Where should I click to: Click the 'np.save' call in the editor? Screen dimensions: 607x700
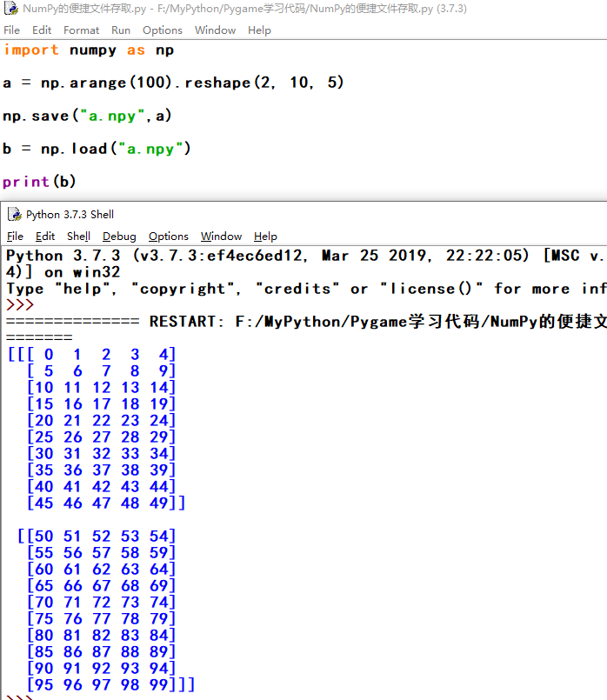pyautogui.click(x=36, y=116)
